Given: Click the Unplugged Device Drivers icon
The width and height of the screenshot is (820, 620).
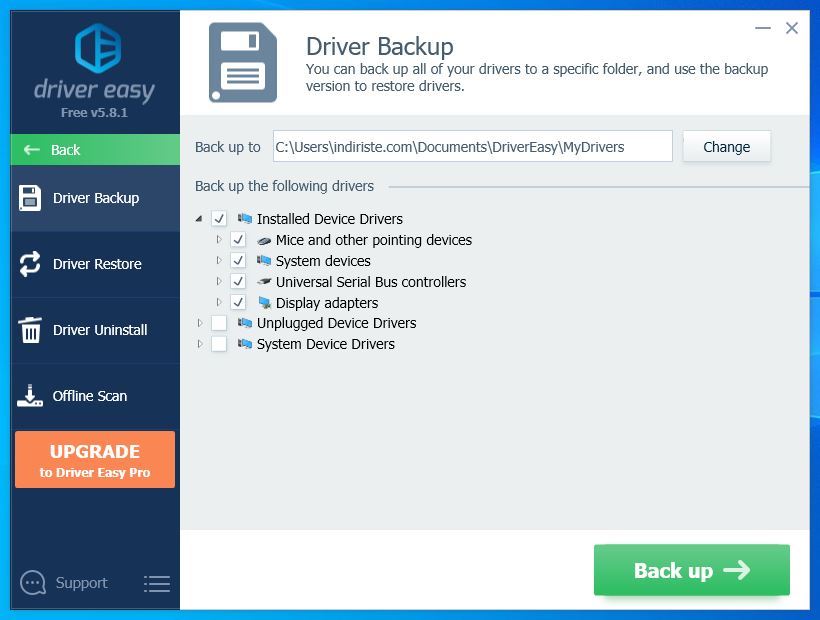Looking at the screenshot, I should [x=245, y=323].
